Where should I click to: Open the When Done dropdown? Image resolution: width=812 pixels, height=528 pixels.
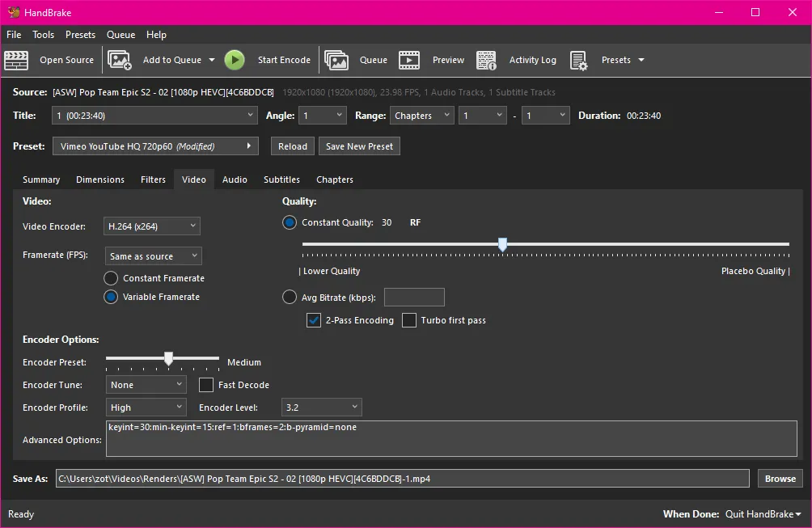761,513
